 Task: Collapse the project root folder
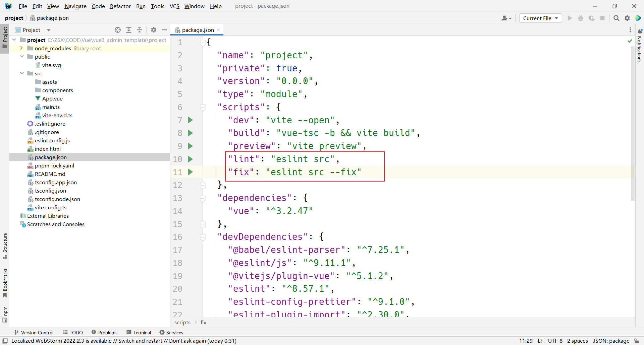[14, 40]
